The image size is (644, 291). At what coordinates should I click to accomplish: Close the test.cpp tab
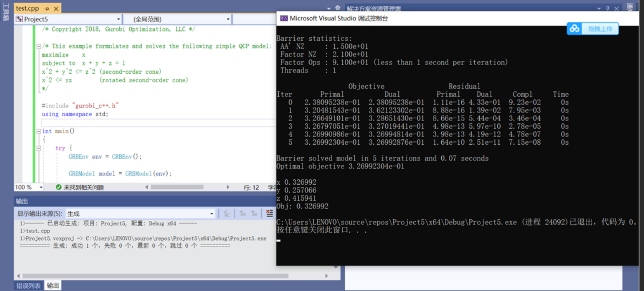tap(56, 8)
